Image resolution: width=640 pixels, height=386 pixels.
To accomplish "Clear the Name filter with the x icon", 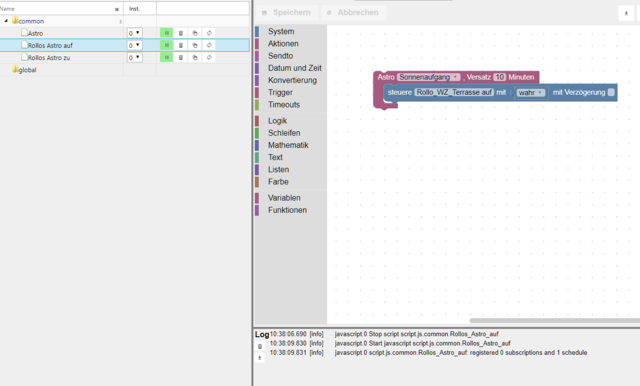I will tap(117, 9).
